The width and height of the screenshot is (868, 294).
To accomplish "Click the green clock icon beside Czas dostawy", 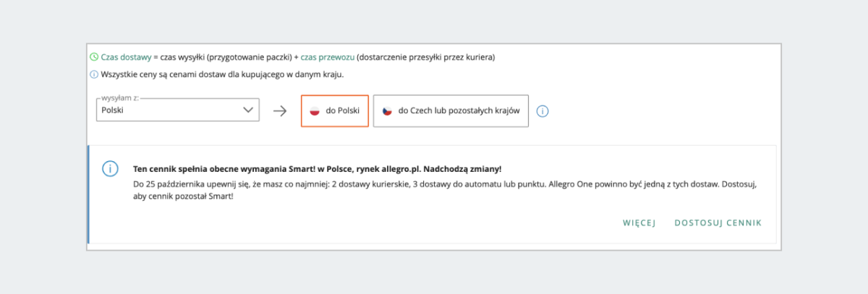I will (93, 57).
